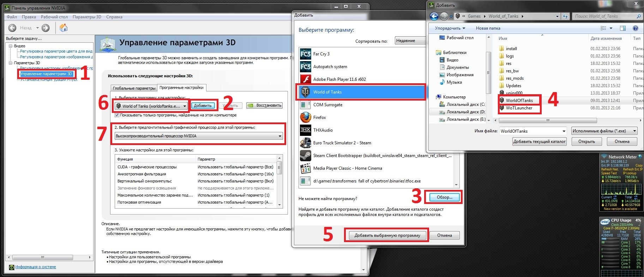Screen dimensions: 644x277
Task: Click the Back arrow in NVIDIA panel toolbar
Action: [12, 28]
